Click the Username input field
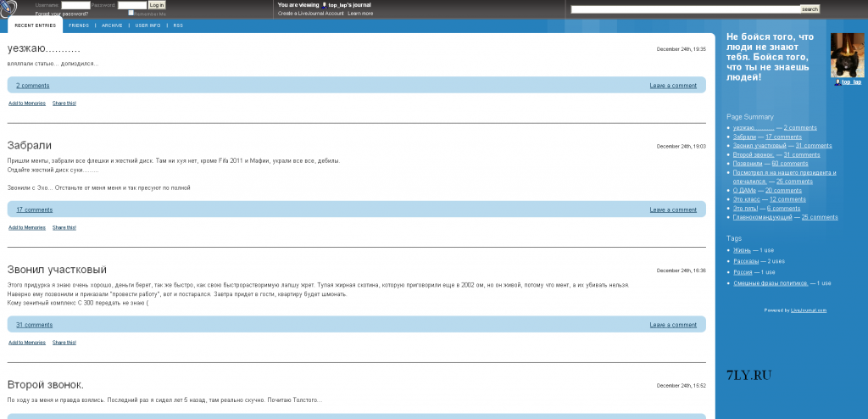 pos(75,5)
